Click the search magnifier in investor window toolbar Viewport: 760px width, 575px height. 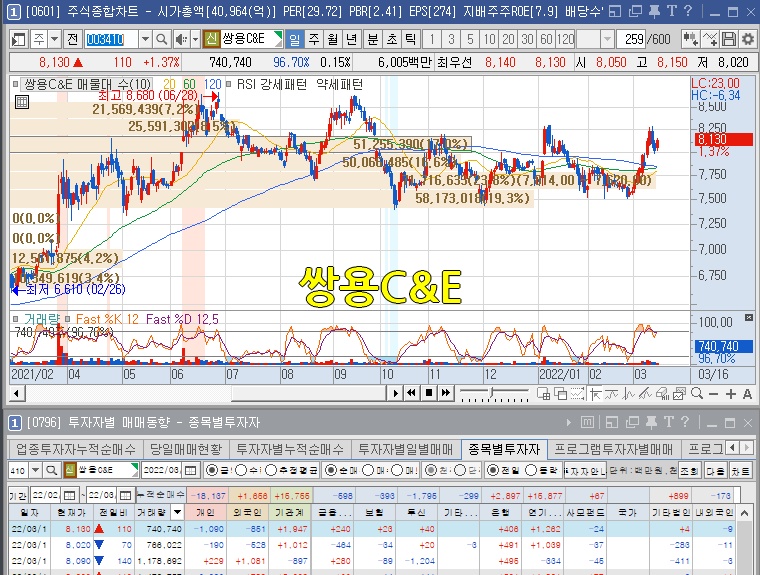[51, 470]
